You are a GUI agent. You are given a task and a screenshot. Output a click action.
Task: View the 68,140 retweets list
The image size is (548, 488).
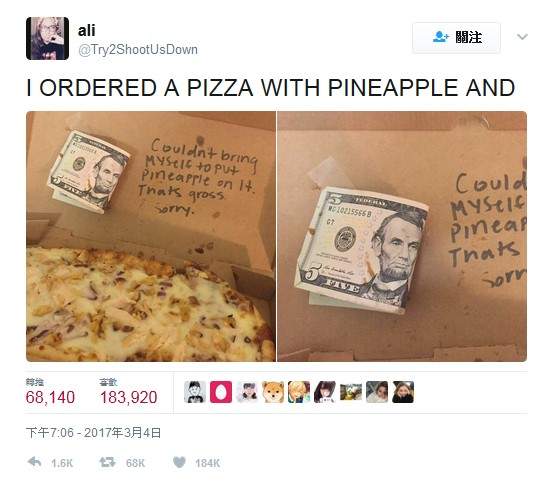[50, 393]
